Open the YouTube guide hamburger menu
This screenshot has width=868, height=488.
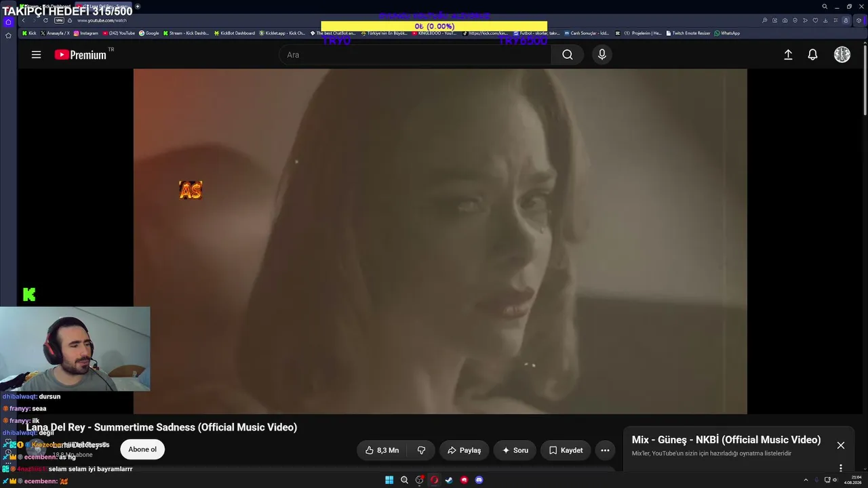36,55
